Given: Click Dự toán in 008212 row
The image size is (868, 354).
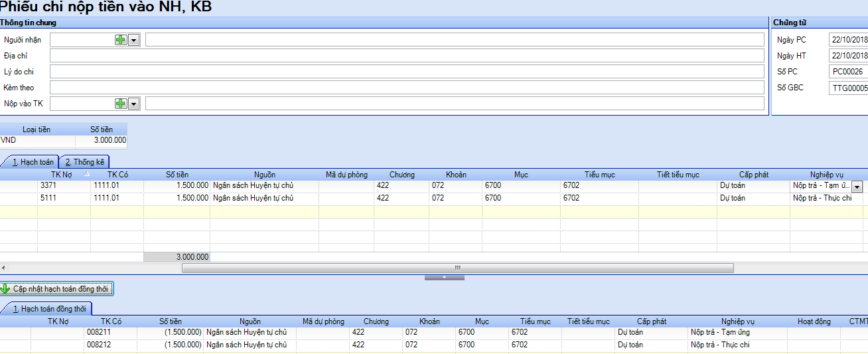Looking at the screenshot, I should coord(652,345).
